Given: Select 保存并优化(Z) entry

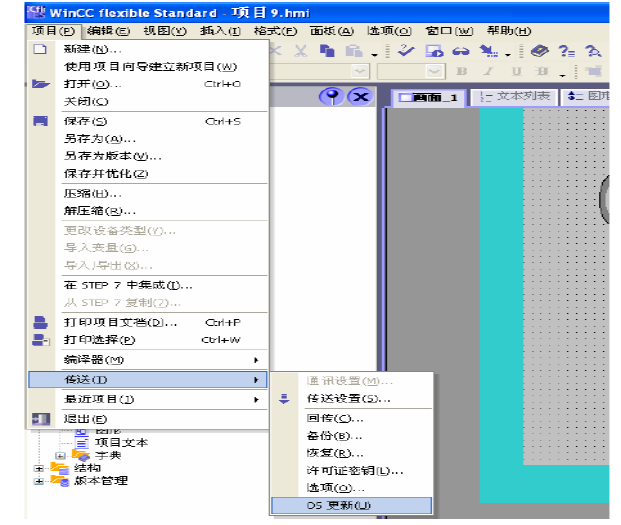Looking at the screenshot, I should (149, 173).
